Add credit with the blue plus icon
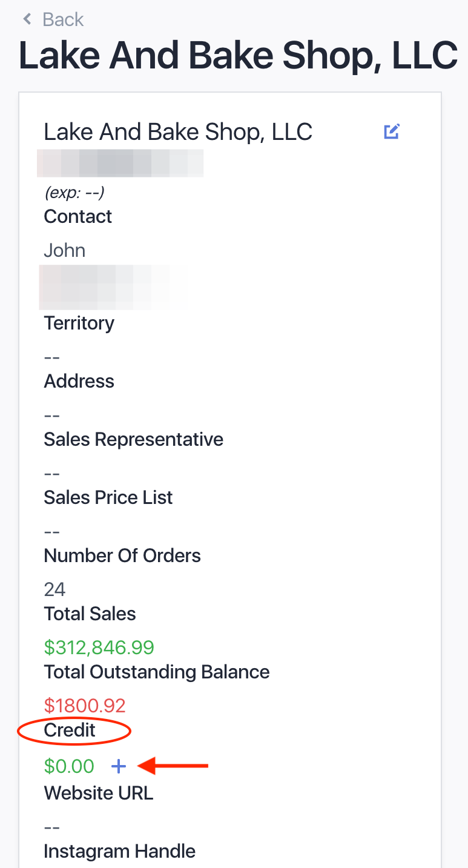468x868 pixels. [119, 767]
